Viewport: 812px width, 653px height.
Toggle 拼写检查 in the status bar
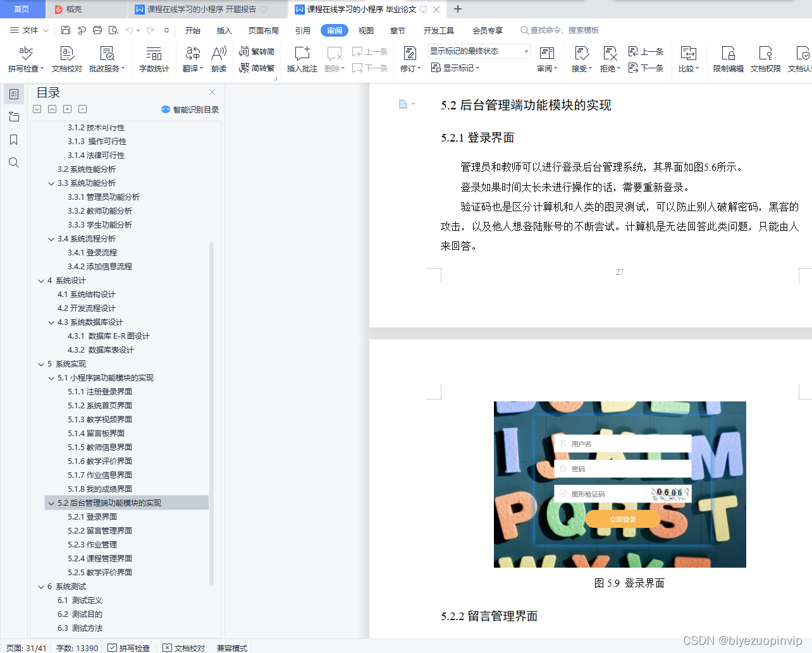(x=129, y=648)
